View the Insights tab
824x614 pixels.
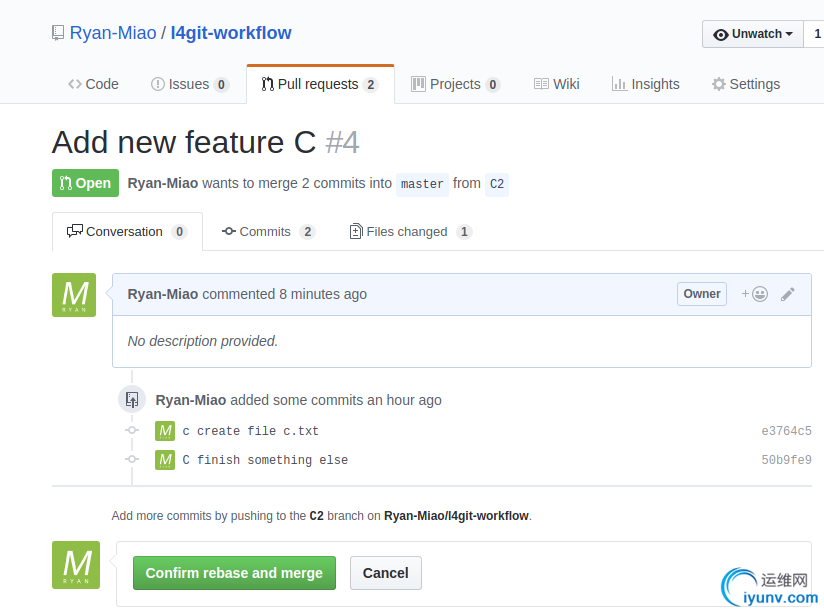645,84
